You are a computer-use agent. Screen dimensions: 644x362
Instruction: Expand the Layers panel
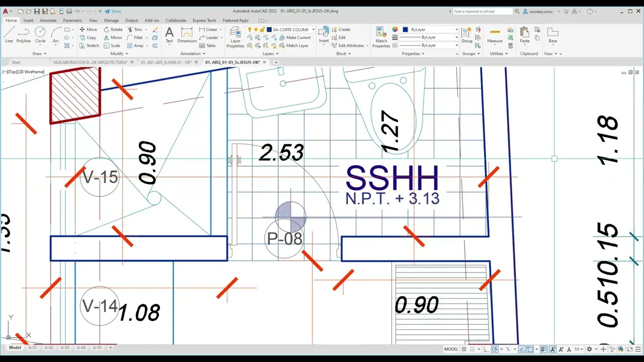coord(270,54)
